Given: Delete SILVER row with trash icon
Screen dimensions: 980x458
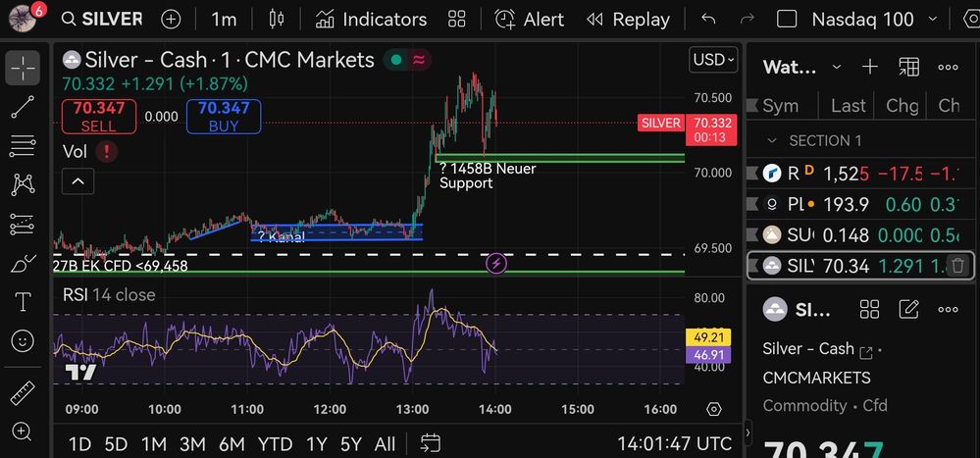Looking at the screenshot, I should tap(958, 266).
